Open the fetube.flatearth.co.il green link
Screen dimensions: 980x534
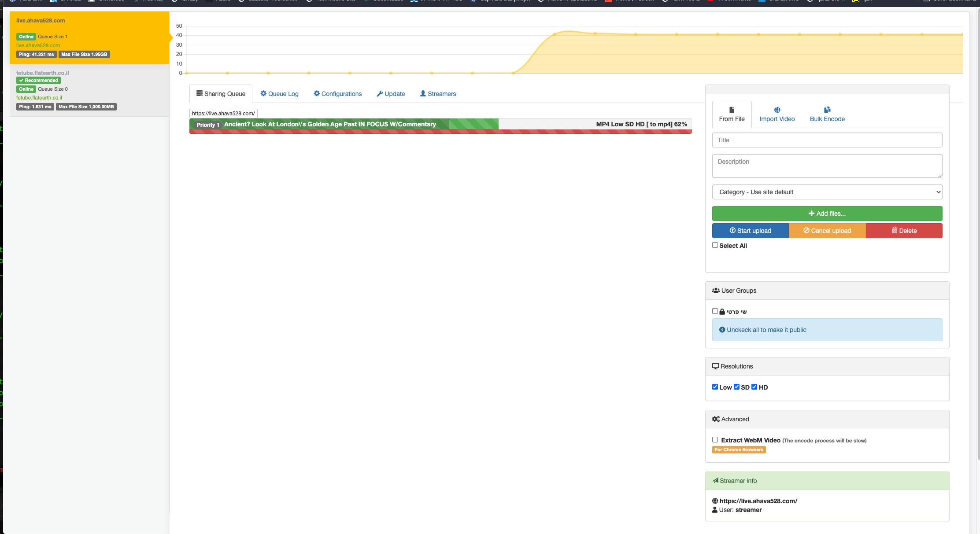coord(39,98)
